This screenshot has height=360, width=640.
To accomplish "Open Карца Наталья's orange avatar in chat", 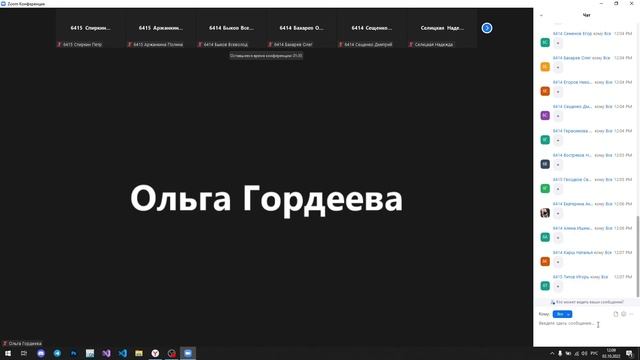I will click(x=545, y=261).
